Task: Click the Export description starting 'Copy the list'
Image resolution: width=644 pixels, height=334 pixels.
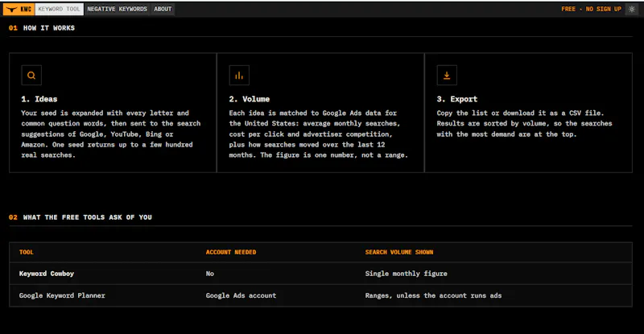Action: [525, 124]
